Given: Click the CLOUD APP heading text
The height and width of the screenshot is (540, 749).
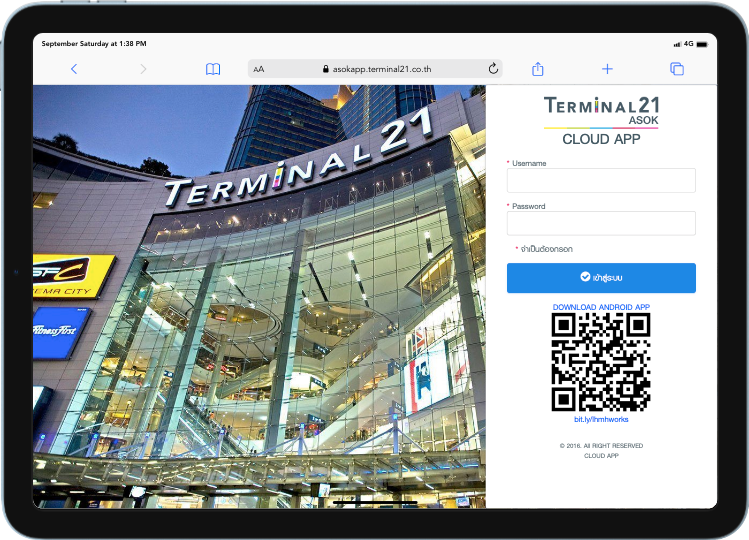Looking at the screenshot, I should [601, 139].
